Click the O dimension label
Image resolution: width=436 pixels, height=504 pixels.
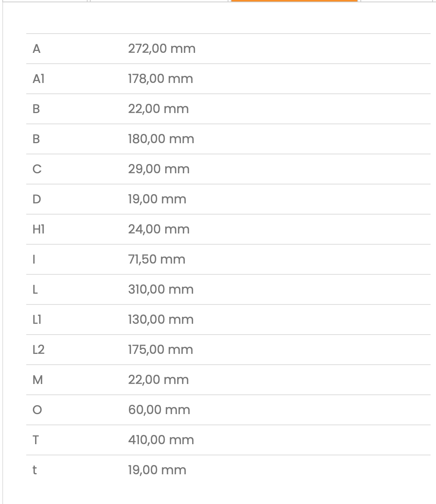pos(37,410)
